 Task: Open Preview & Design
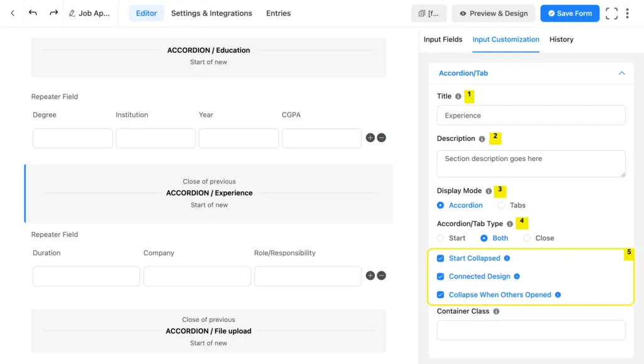pyautogui.click(x=493, y=13)
